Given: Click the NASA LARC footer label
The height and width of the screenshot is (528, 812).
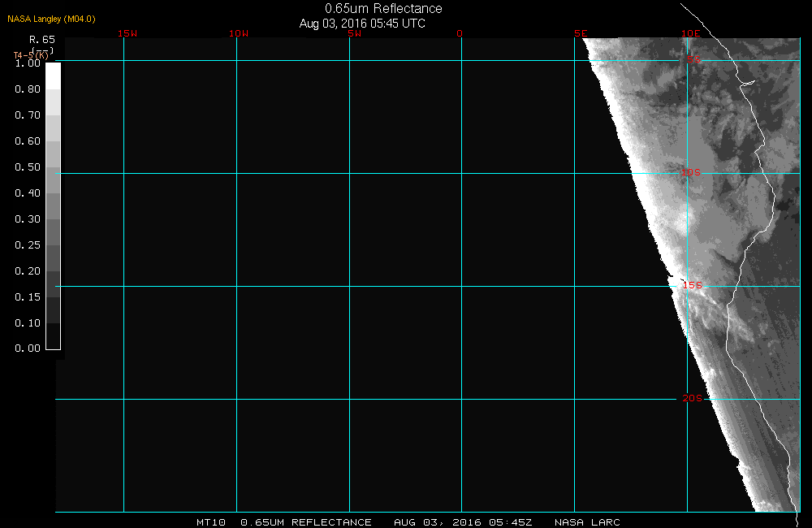Looking at the screenshot, I should [x=587, y=522].
